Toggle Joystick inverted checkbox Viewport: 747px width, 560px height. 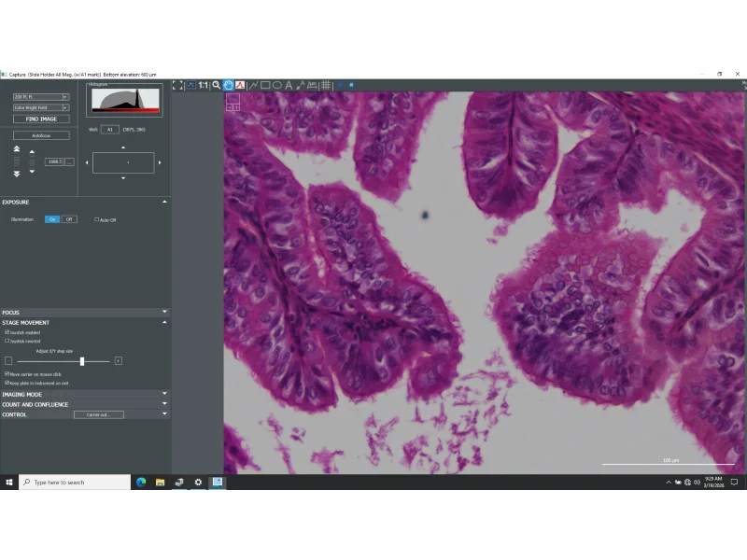coord(7,341)
